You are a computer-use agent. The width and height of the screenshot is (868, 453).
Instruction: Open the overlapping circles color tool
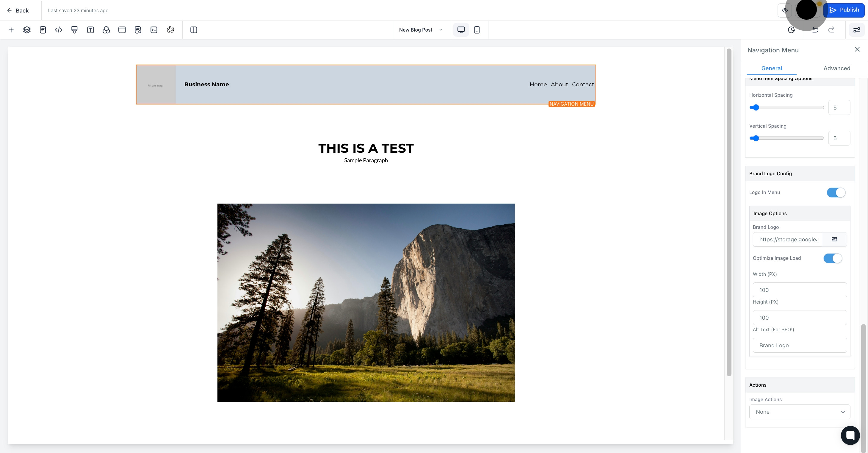coord(106,30)
